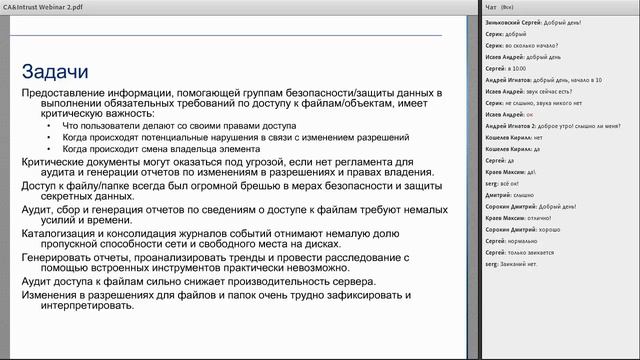This screenshot has height=360, width=640.
Task: Click chat message 'Краев Максим: да\'
Action: click(511, 172)
